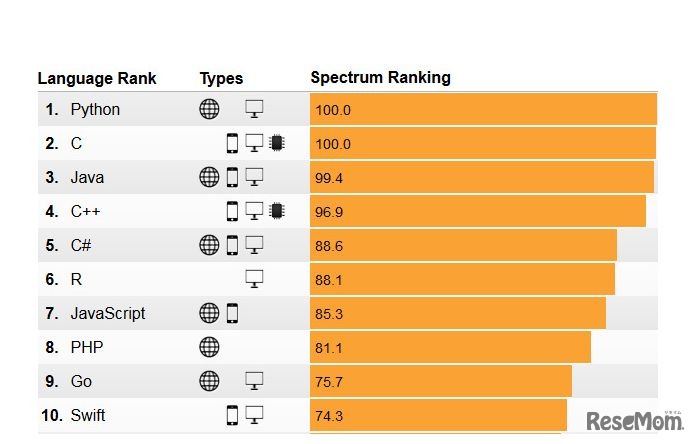This screenshot has width=697, height=444.
Task: Click the embedded chip icon for C
Action: click(x=276, y=144)
